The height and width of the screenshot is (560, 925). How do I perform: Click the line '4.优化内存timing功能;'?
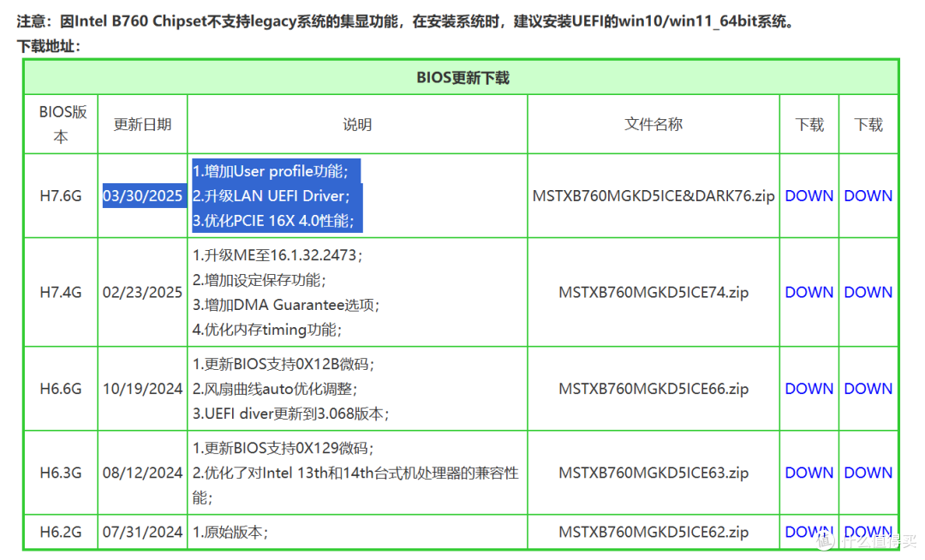pos(266,330)
